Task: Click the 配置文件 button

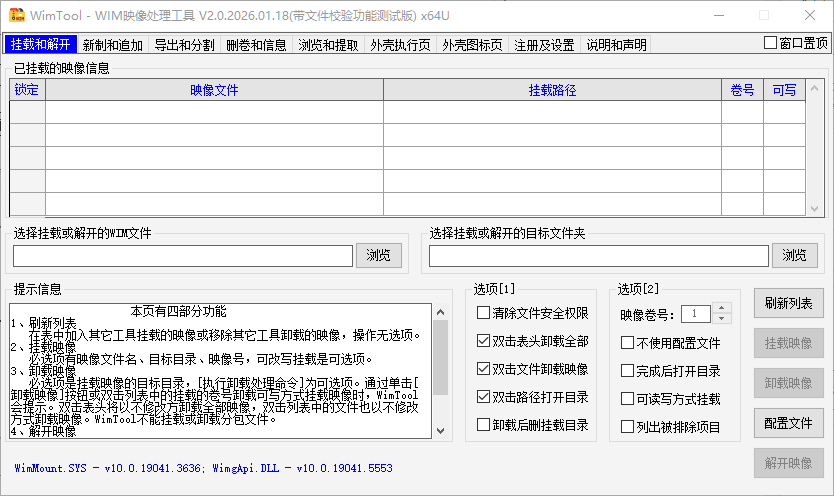Action: (x=789, y=423)
